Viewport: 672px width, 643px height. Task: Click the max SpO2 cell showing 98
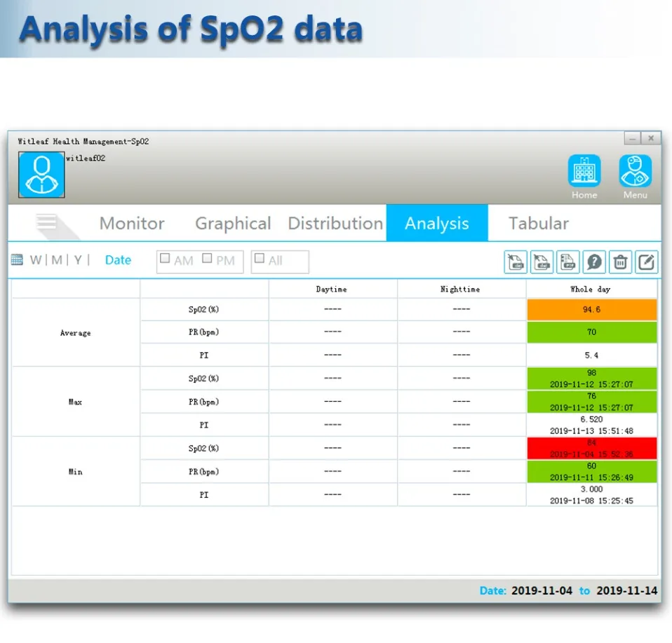pos(592,379)
